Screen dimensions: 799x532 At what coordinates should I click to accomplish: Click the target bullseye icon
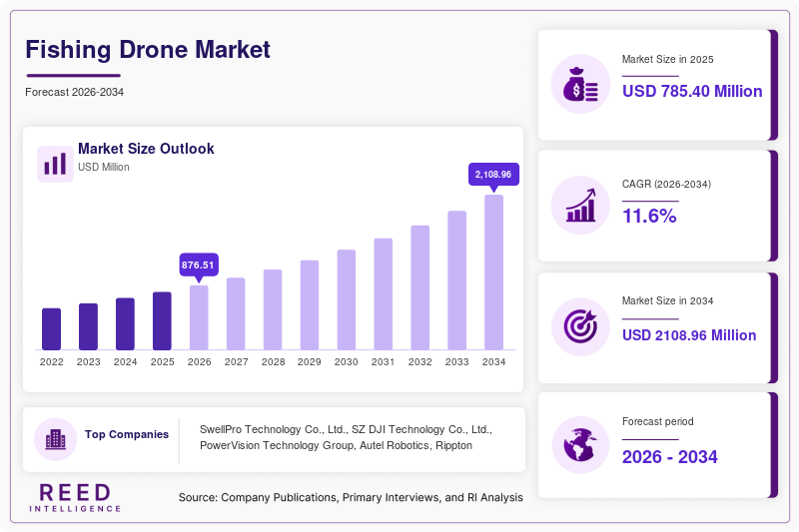coord(580,326)
